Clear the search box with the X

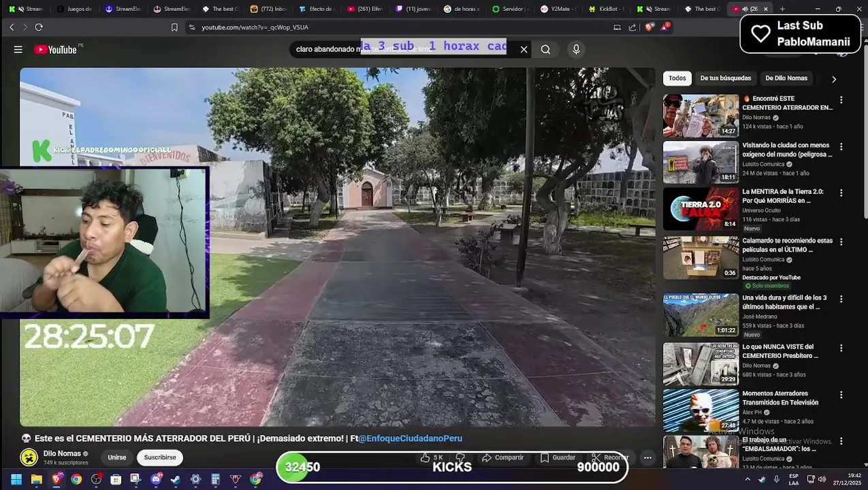(524, 49)
